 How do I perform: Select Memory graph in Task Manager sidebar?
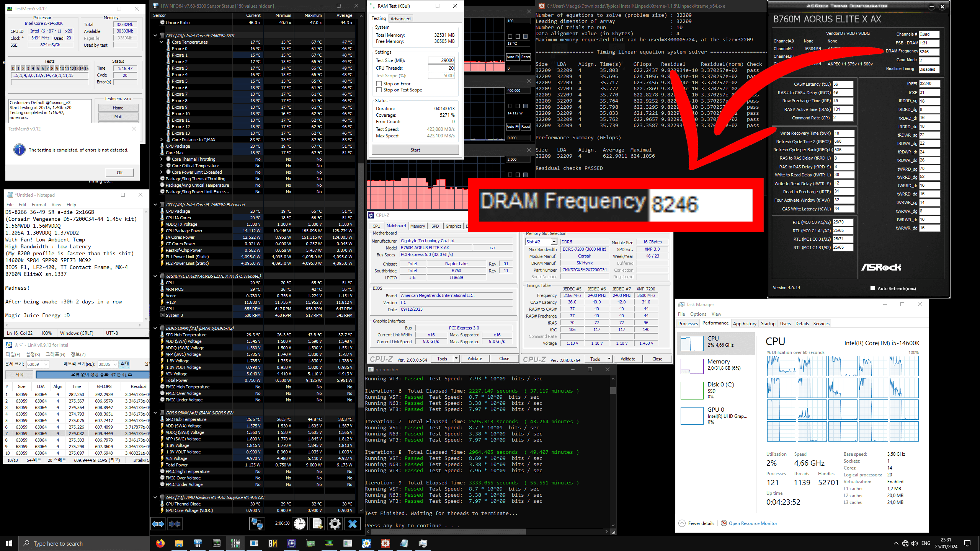click(692, 366)
